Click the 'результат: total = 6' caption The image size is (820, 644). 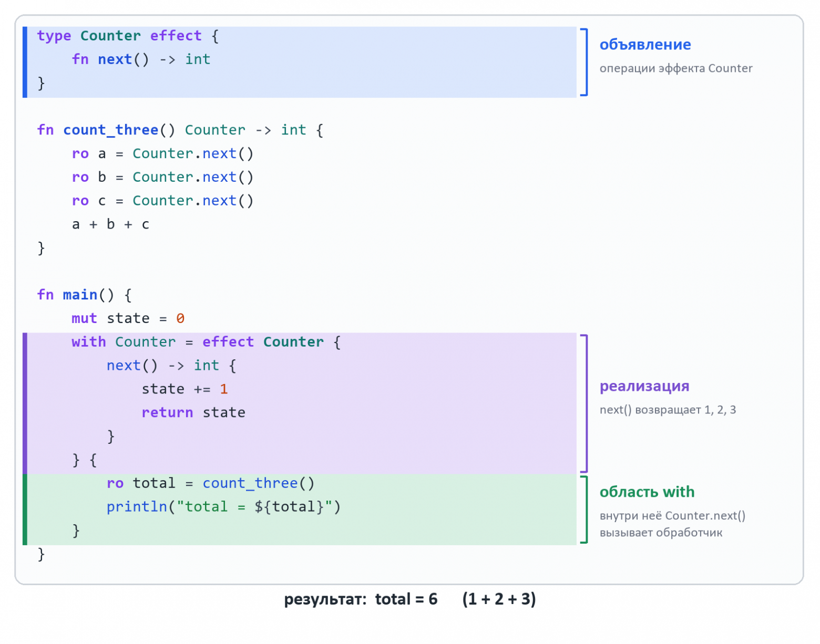coord(361,599)
